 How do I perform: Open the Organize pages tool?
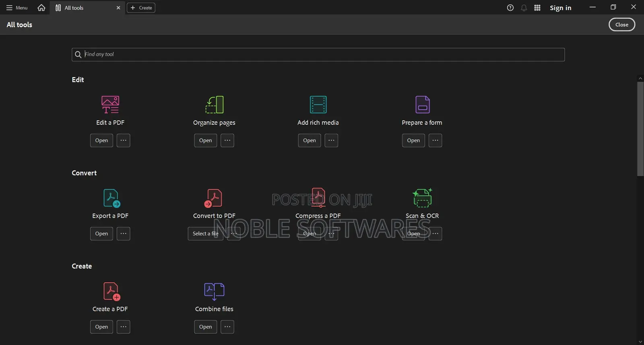tap(205, 140)
